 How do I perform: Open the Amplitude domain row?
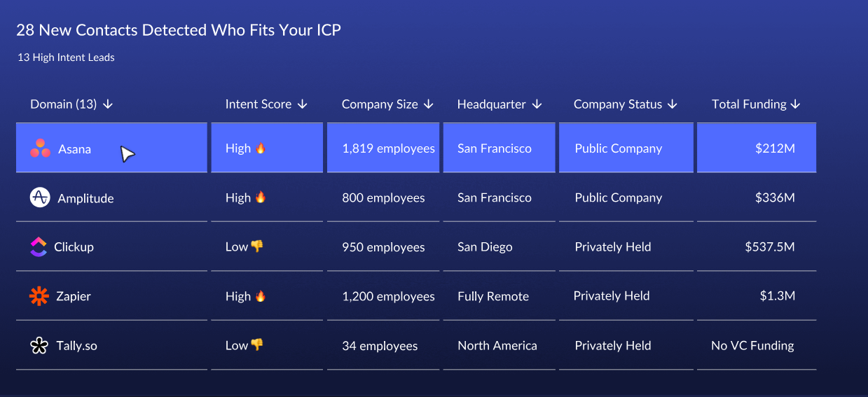[111, 197]
